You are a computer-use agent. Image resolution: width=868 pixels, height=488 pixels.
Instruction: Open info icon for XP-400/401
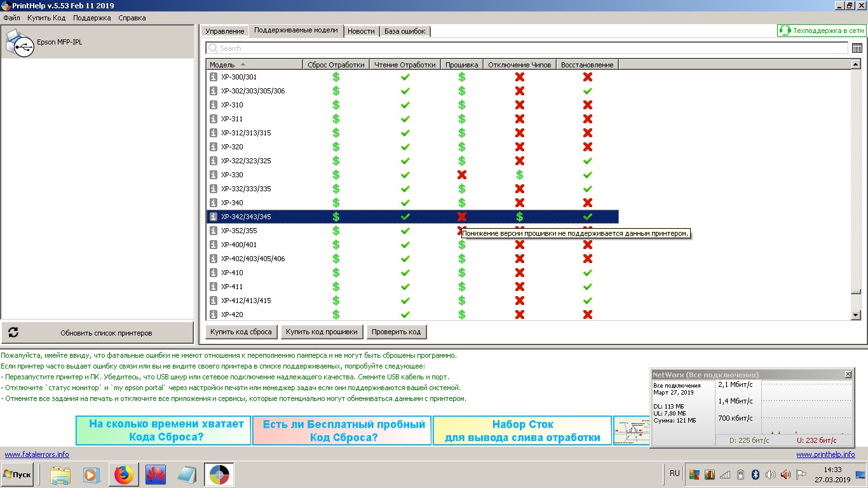[214, 245]
